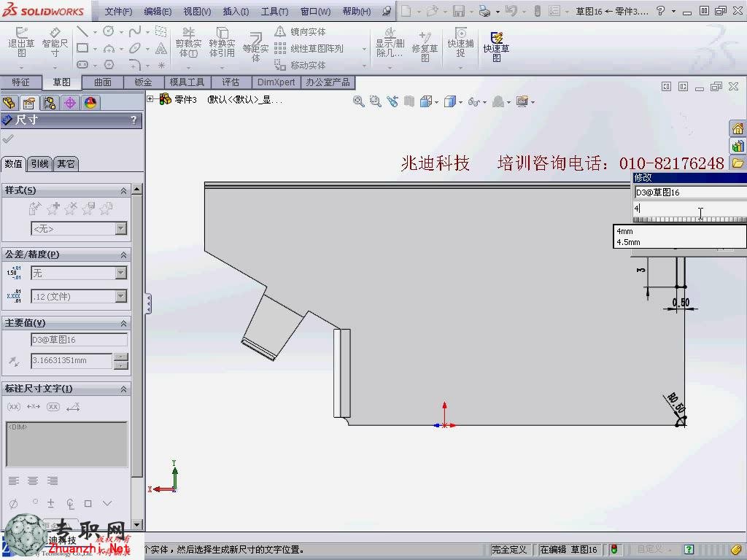Click Print icon in top toolbar

click(x=484, y=11)
